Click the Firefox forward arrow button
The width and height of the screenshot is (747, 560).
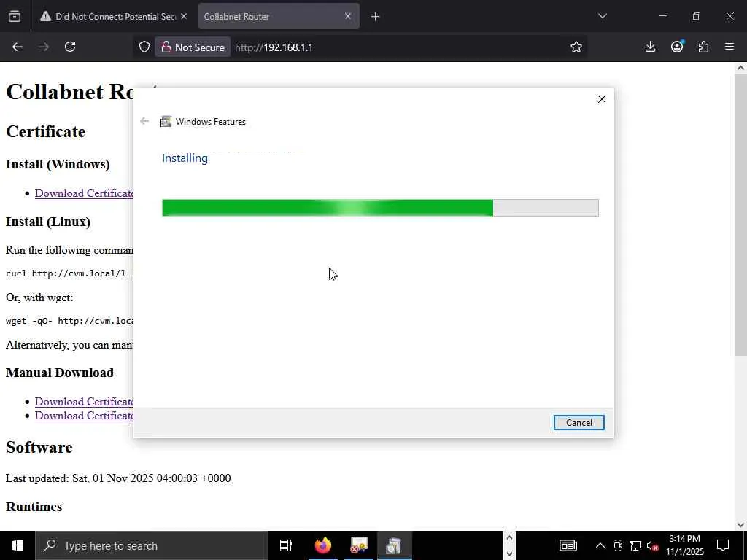coord(44,47)
